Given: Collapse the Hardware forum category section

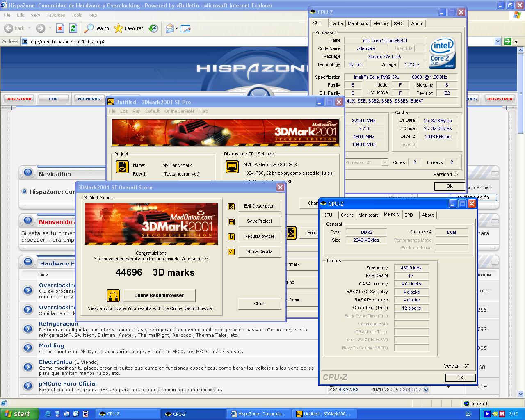Looking at the screenshot, I should [28, 261].
